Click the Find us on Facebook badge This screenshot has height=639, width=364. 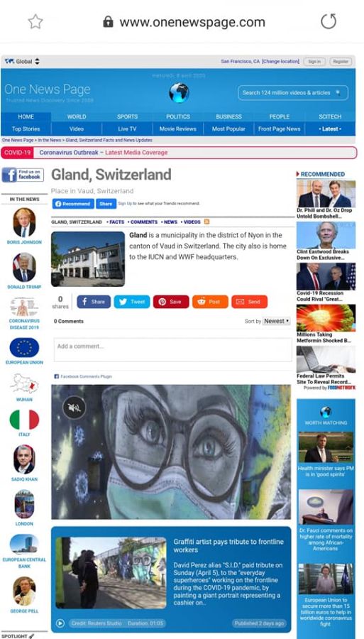[23, 175]
